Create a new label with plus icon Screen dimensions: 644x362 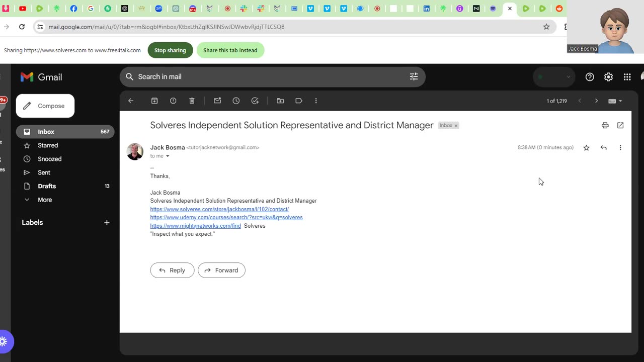coord(107,222)
